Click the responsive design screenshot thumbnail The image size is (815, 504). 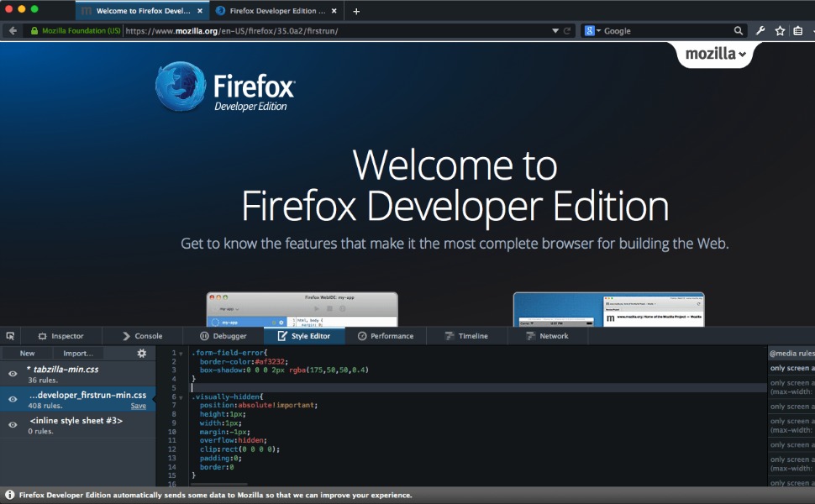click(608, 309)
